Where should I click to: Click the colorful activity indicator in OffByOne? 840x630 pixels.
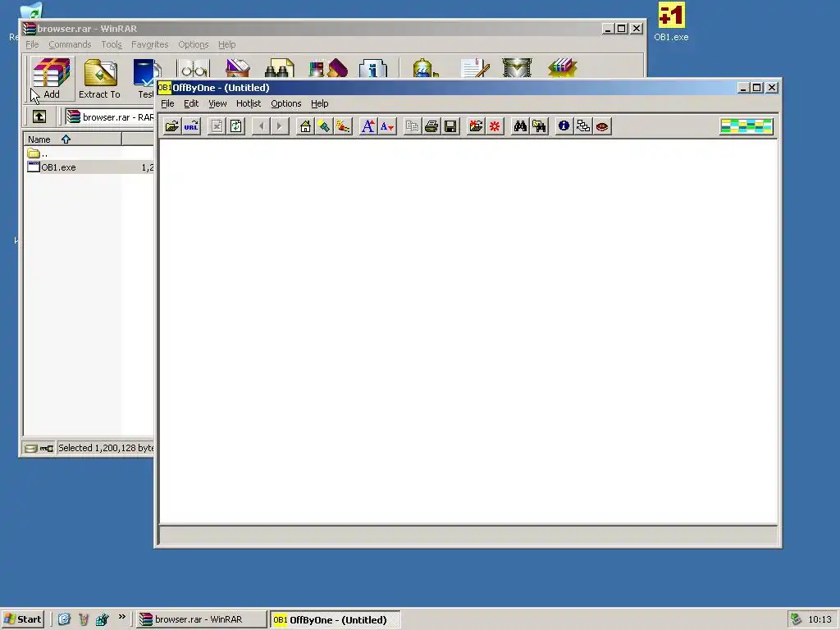click(746, 126)
